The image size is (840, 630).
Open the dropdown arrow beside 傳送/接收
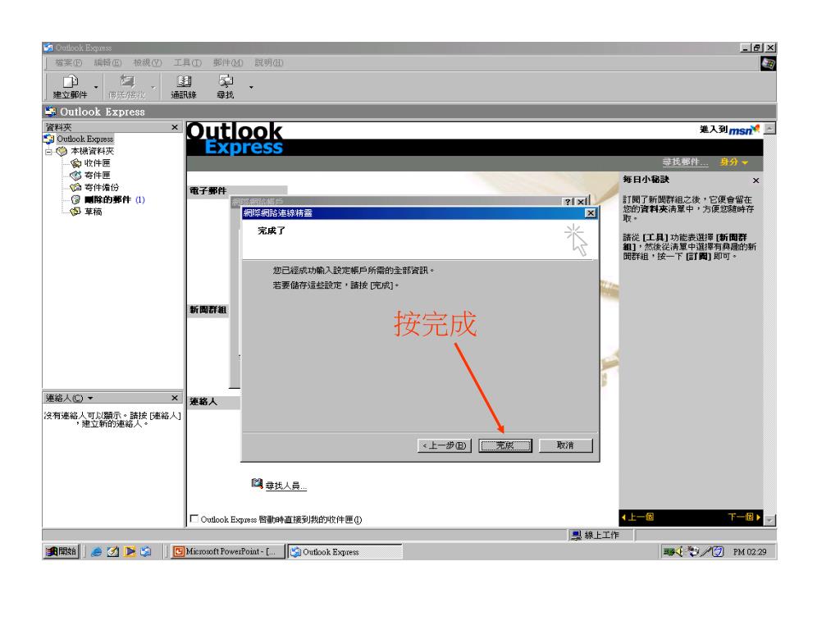pos(153,87)
